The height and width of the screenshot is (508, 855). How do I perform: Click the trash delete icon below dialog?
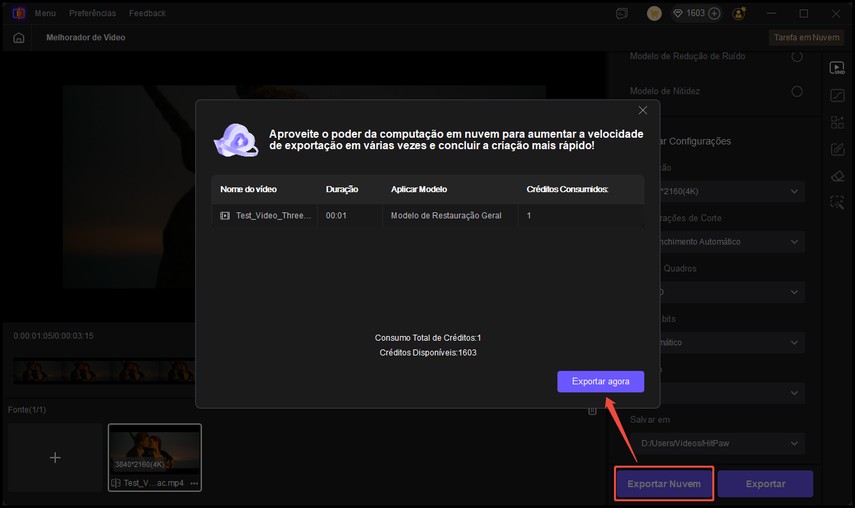(x=592, y=411)
